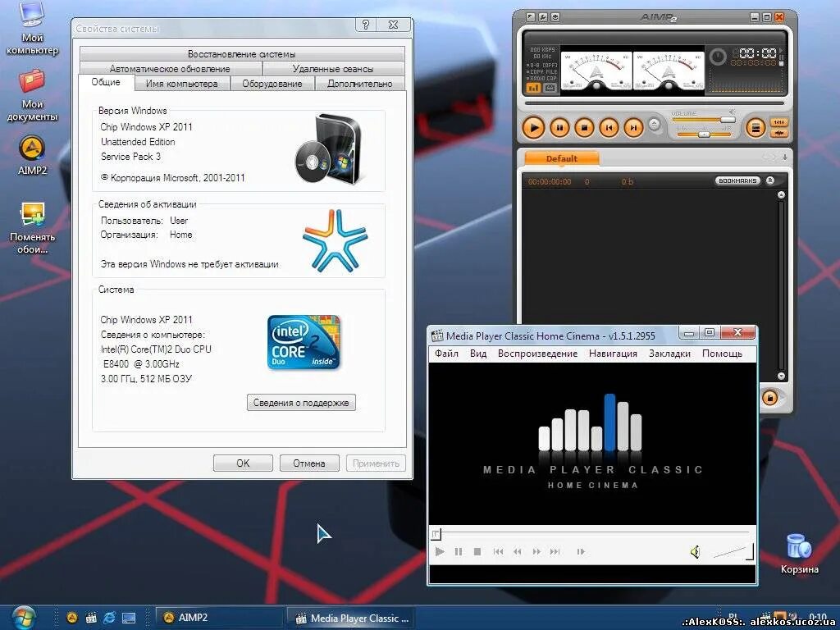This screenshot has height=630, width=840.
Task: Click the AIMP2 timer clock icon
Action: click(718, 57)
